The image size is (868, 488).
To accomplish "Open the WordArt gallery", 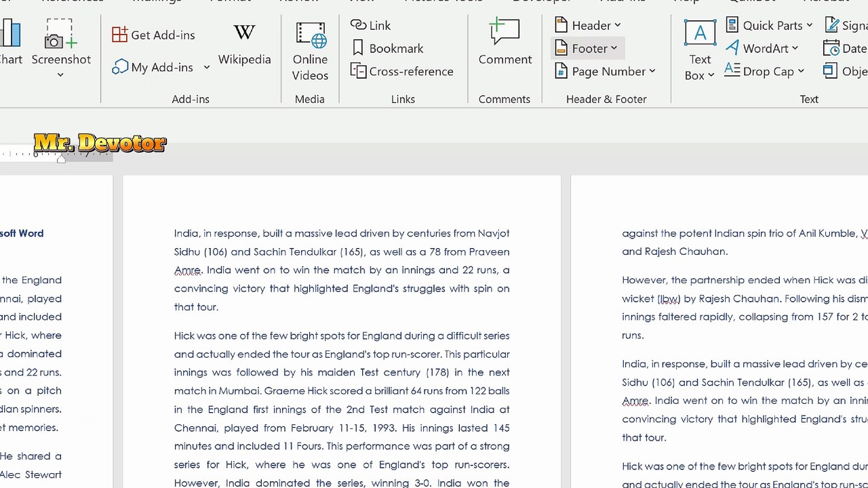I will coord(762,48).
